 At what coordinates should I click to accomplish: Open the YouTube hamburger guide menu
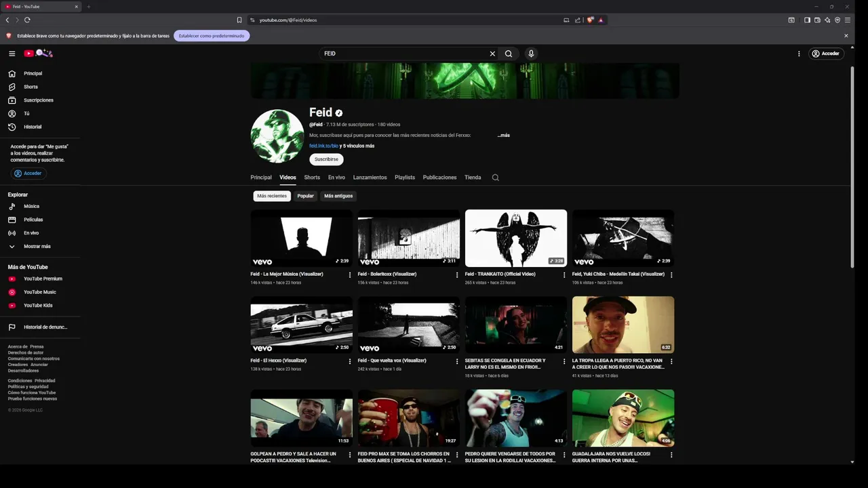pos(12,54)
